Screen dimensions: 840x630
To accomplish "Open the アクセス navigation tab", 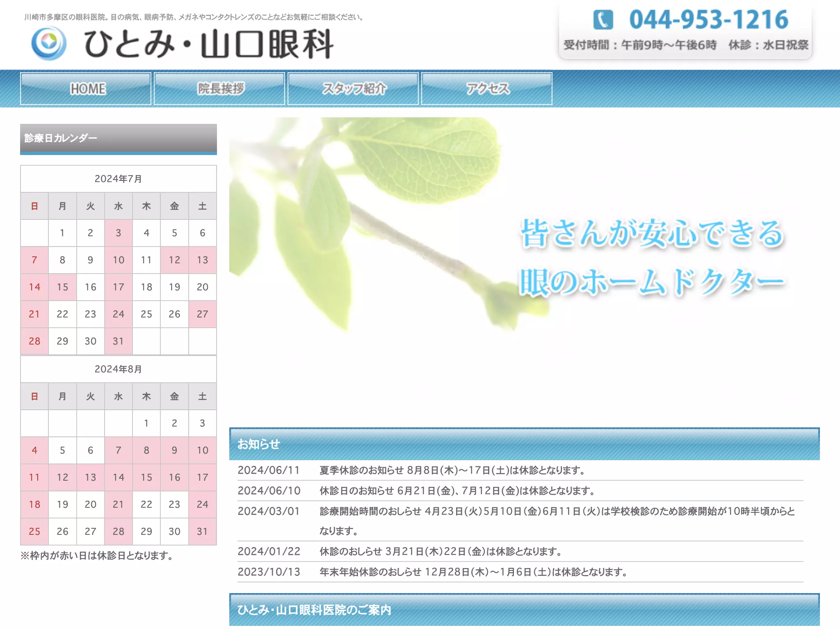I will [x=487, y=89].
